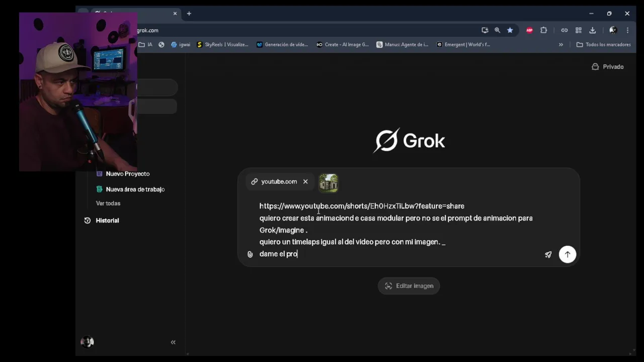This screenshot has width=644, height=362.
Task: Click the bookmark star icon
Action: coord(510,30)
